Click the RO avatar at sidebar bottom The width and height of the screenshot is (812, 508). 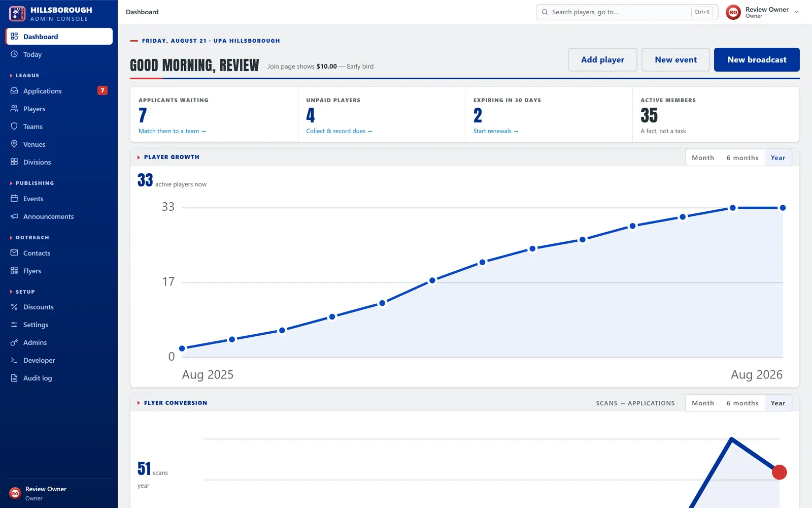click(x=15, y=493)
